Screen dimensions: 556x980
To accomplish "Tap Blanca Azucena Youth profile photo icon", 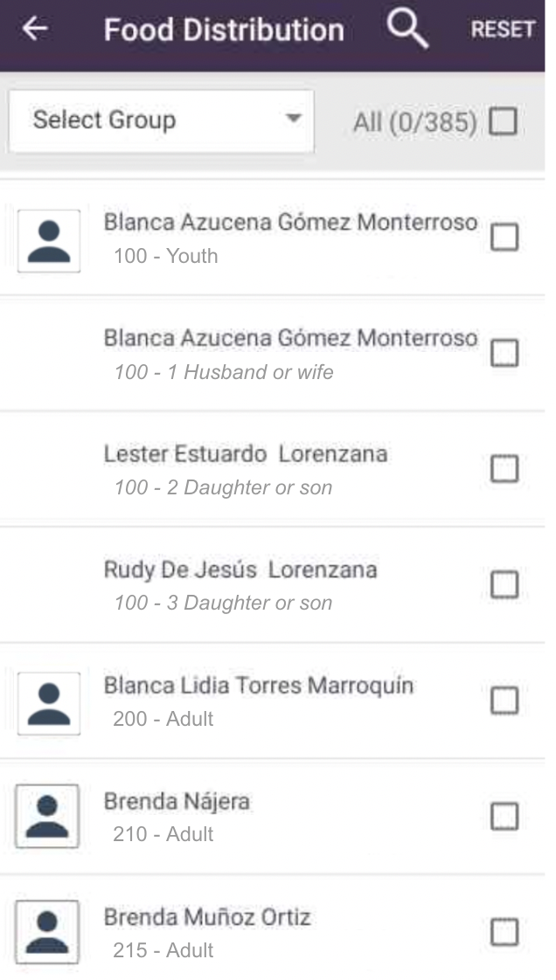I will coord(49,241).
